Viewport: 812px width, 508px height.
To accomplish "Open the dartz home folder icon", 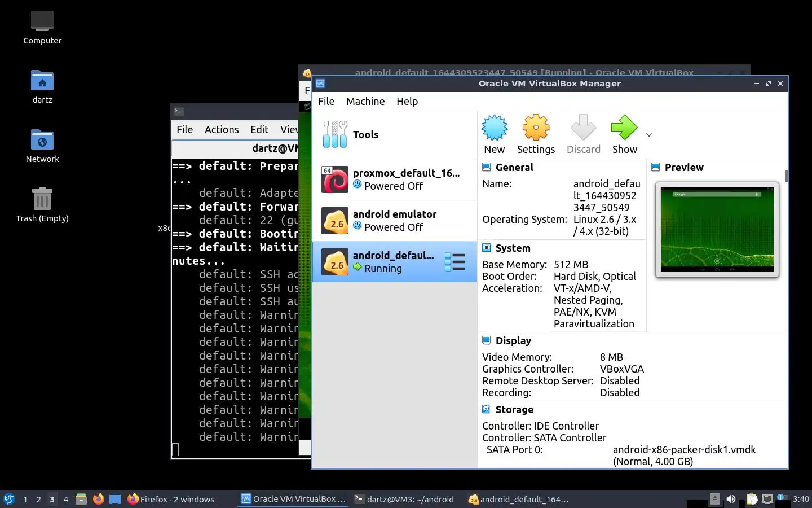I will coord(42,86).
